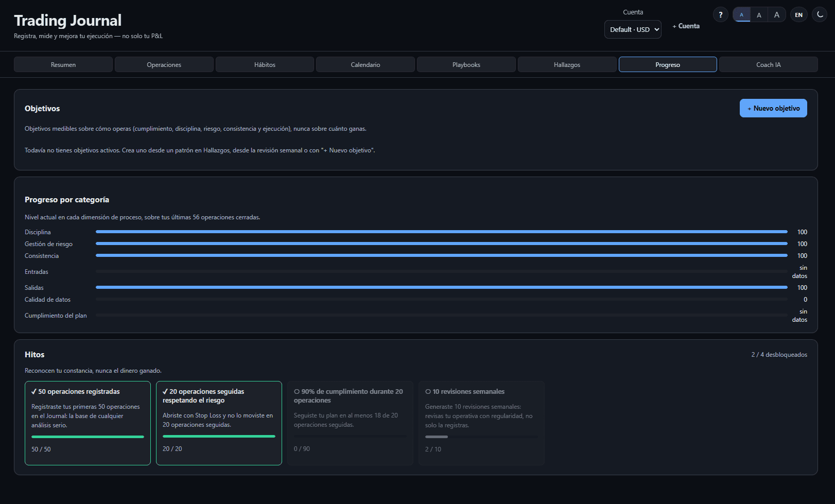Switch to the Playbooks tab

click(466, 64)
